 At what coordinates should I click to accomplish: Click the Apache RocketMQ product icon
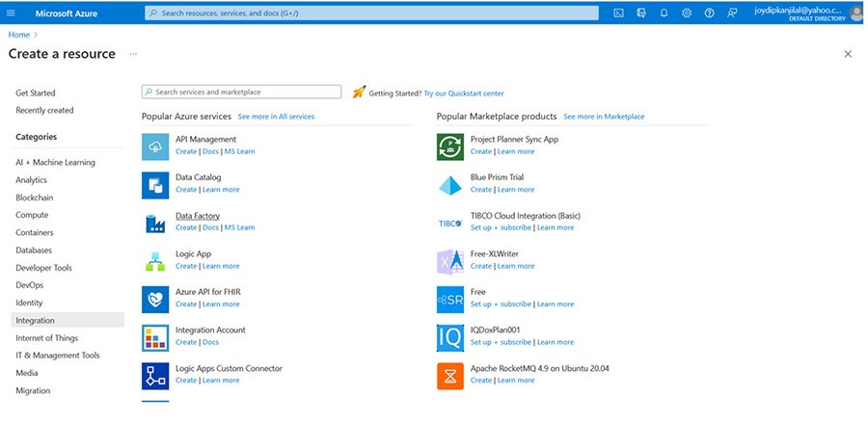(450, 375)
